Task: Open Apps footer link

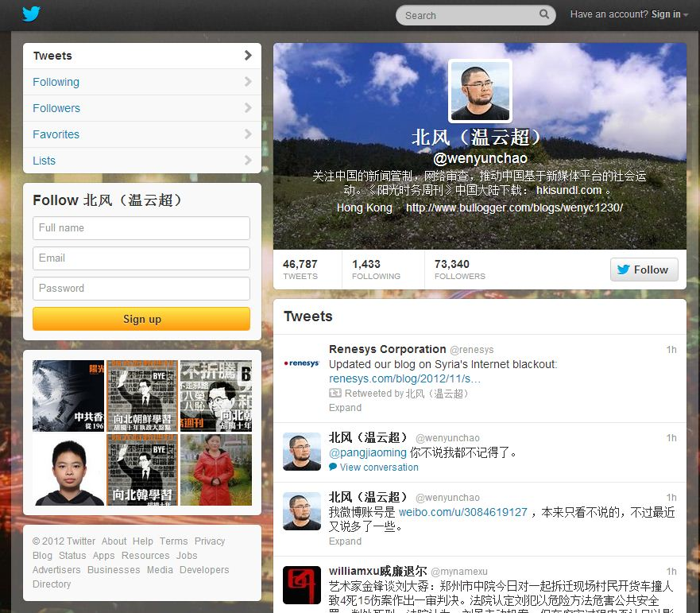Action: coord(103,556)
